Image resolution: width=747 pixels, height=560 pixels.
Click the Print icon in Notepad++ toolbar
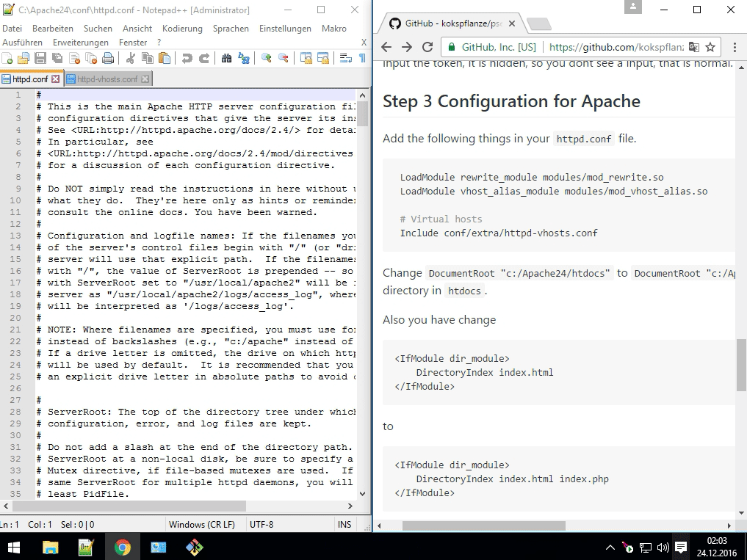click(x=107, y=58)
